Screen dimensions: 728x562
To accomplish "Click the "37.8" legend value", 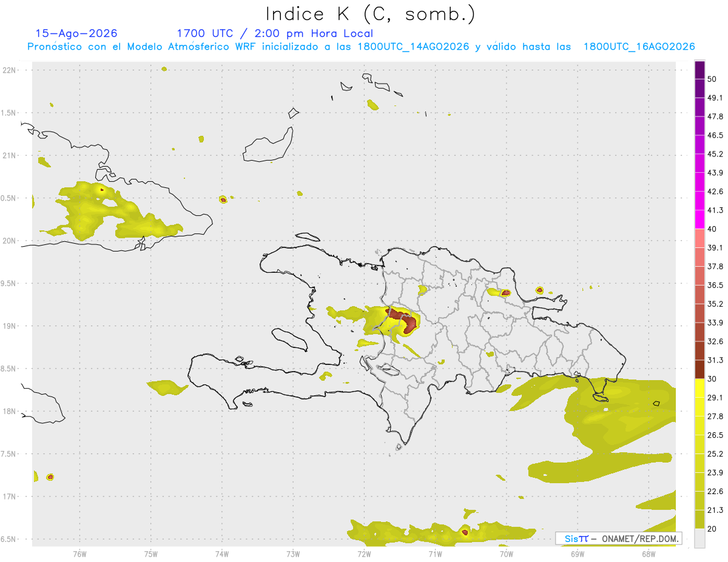I will [715, 267].
